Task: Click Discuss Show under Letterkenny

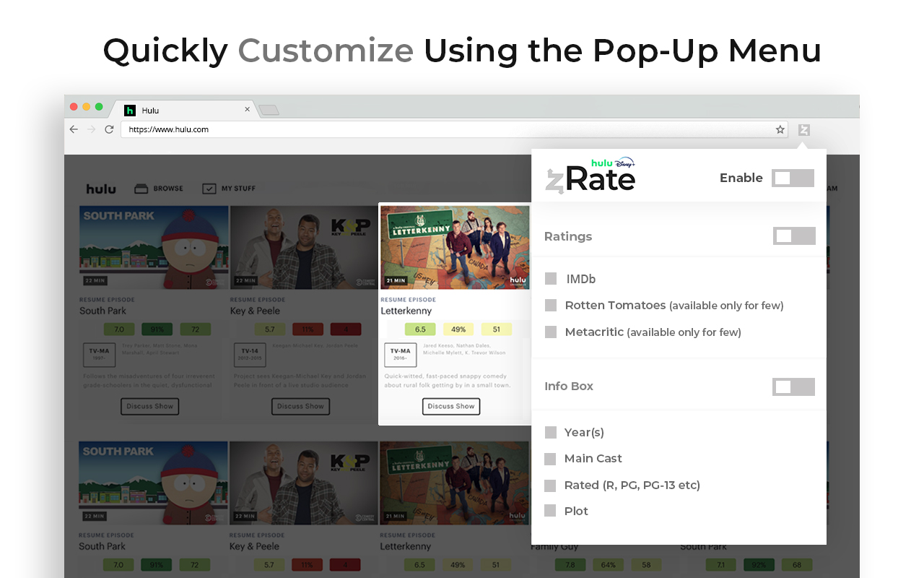Action: point(451,406)
